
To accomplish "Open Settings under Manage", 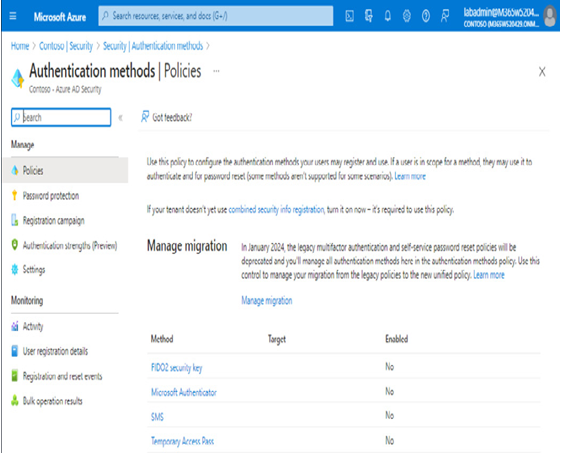I will (34, 270).
